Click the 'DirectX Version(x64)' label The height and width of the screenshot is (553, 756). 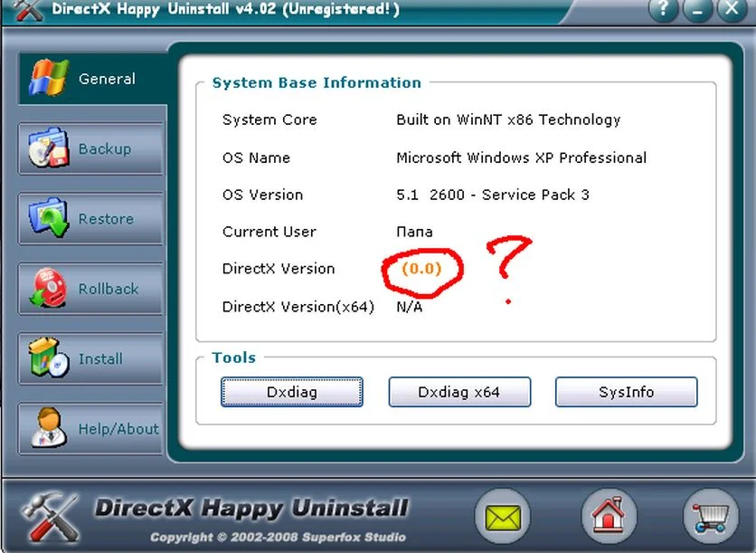(298, 307)
